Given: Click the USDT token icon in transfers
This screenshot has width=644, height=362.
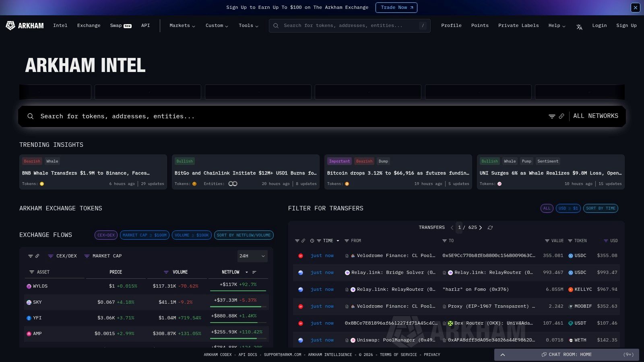Looking at the screenshot, I should coord(571,323).
